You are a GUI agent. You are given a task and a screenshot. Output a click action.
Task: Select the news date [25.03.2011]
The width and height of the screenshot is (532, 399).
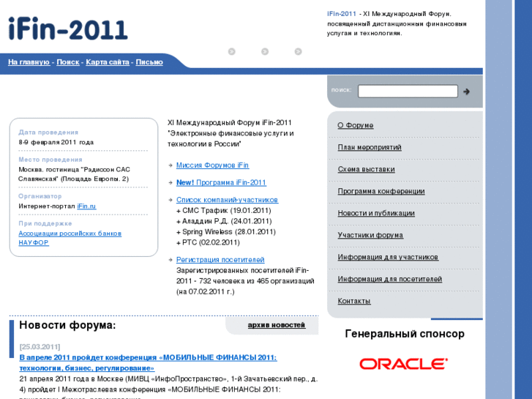(40, 347)
